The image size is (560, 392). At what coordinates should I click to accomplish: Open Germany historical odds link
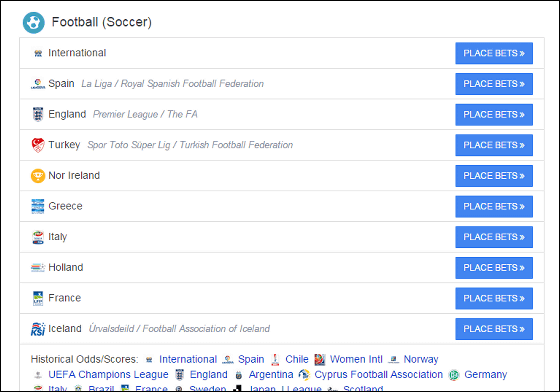pos(485,375)
